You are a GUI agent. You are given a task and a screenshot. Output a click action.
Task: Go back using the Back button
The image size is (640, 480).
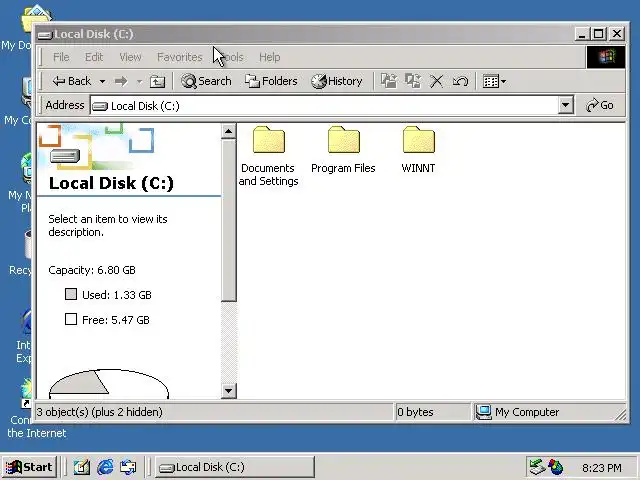(72, 81)
